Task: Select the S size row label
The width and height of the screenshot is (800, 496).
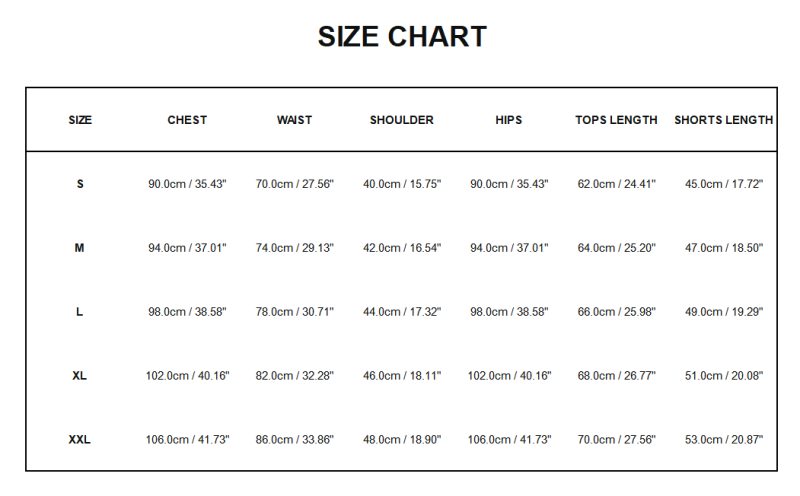Action: pyautogui.click(x=80, y=184)
